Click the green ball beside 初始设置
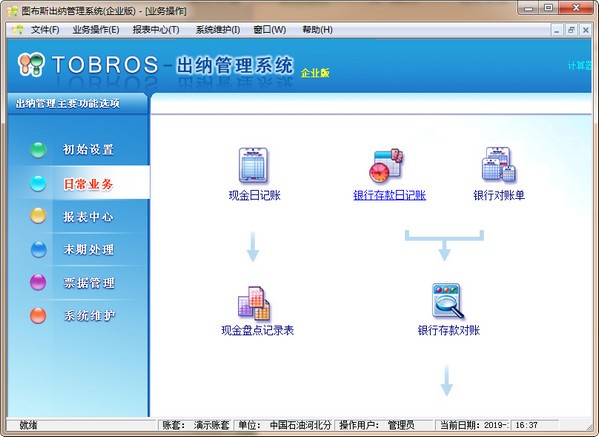The image size is (599, 437). (38, 150)
